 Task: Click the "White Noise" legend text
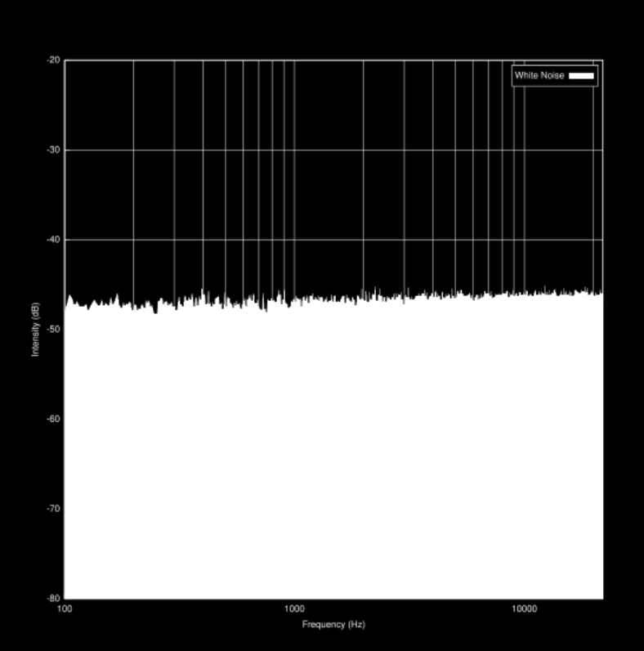point(539,76)
